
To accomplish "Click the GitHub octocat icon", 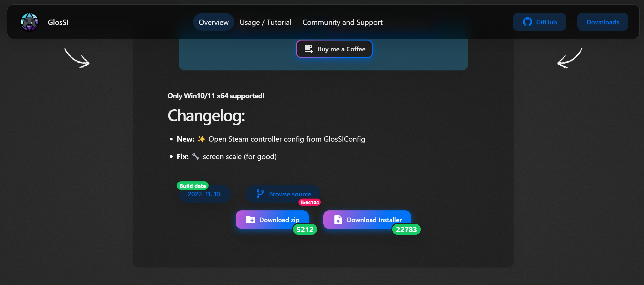I will pos(527,22).
